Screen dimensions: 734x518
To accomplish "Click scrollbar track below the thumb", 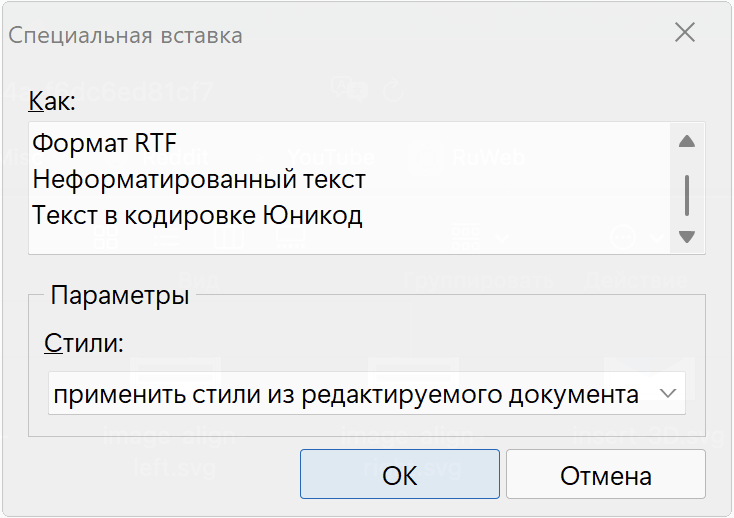I will [x=686, y=222].
